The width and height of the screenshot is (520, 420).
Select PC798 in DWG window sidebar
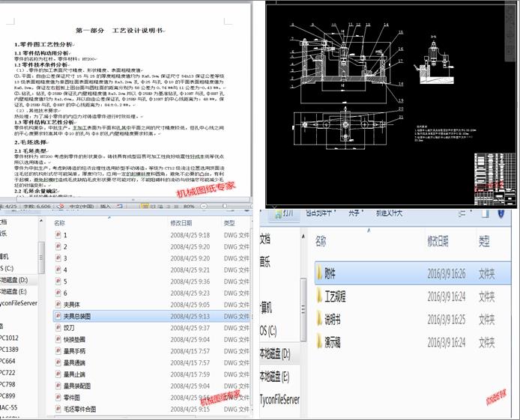[7, 384]
